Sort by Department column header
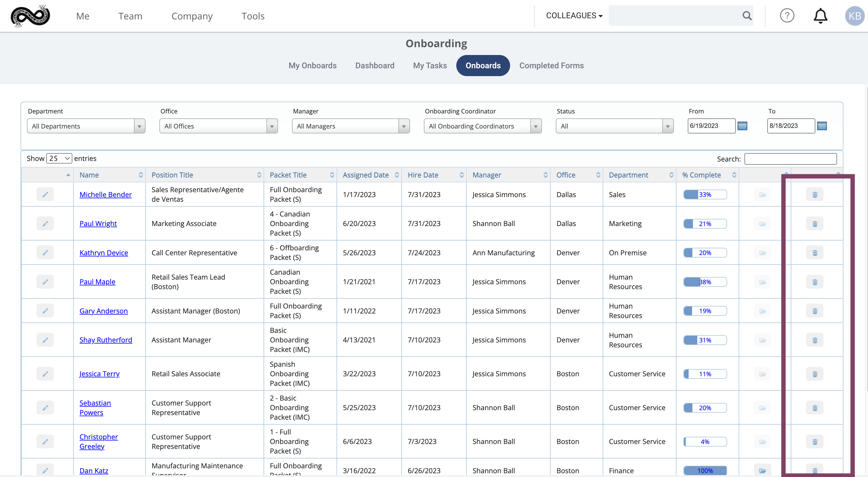868x477 pixels. click(x=639, y=175)
